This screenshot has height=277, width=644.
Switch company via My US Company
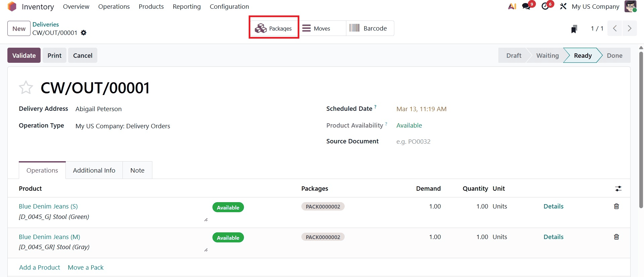595,6
